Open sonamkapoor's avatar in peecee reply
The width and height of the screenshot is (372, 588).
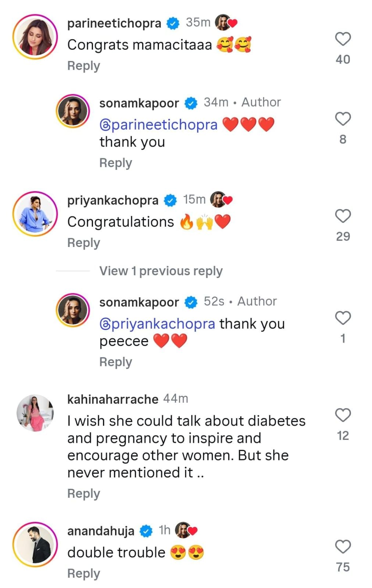click(x=73, y=310)
